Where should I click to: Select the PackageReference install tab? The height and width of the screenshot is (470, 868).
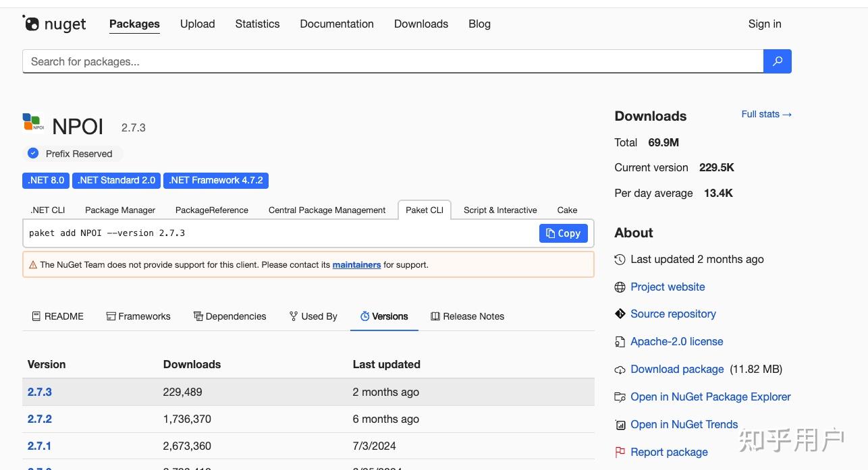[211, 210]
